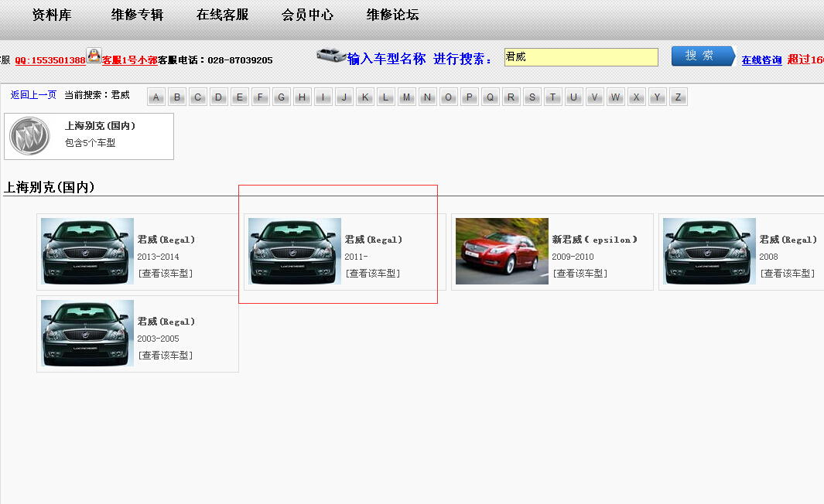This screenshot has height=504, width=824.
Task: Click 查看该车型 for Regal 2003-2005
Action: [x=166, y=356]
